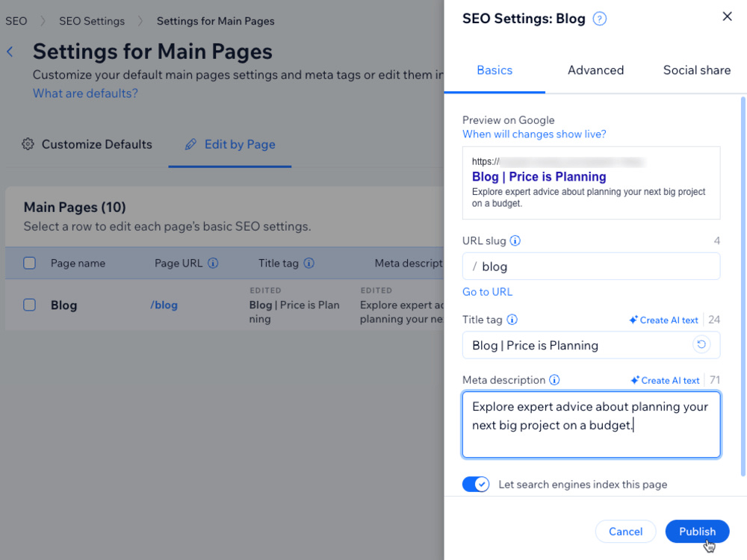
Task: Click the Publish button
Action: (697, 532)
